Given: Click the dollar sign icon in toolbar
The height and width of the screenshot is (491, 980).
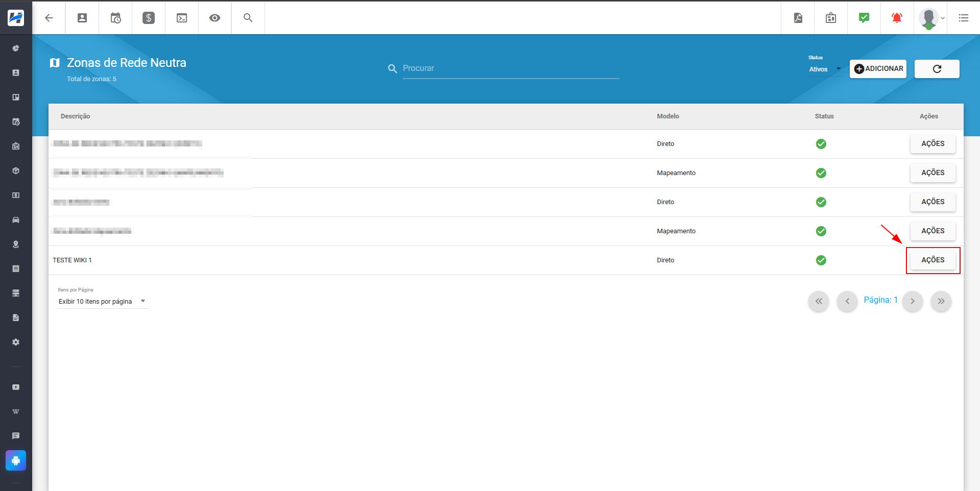Looking at the screenshot, I should pyautogui.click(x=149, y=18).
